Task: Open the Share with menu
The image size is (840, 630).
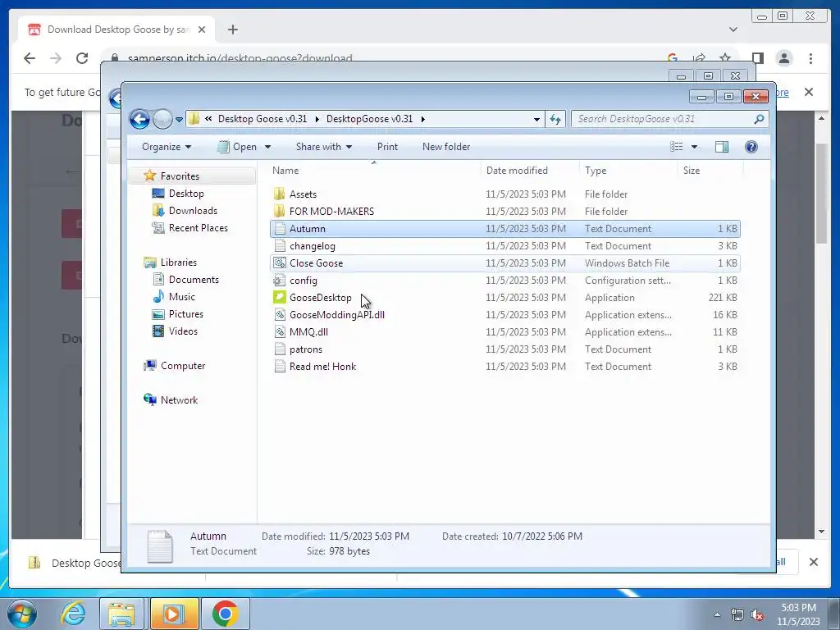Action: tap(323, 147)
